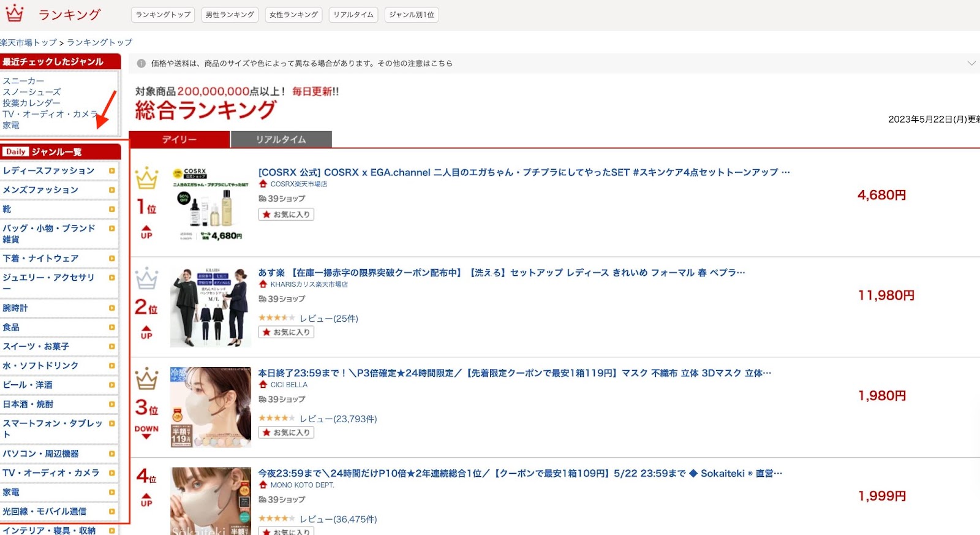The height and width of the screenshot is (535, 980).
Task: Click shop home icon next to CICI BELLA
Action: (x=263, y=385)
